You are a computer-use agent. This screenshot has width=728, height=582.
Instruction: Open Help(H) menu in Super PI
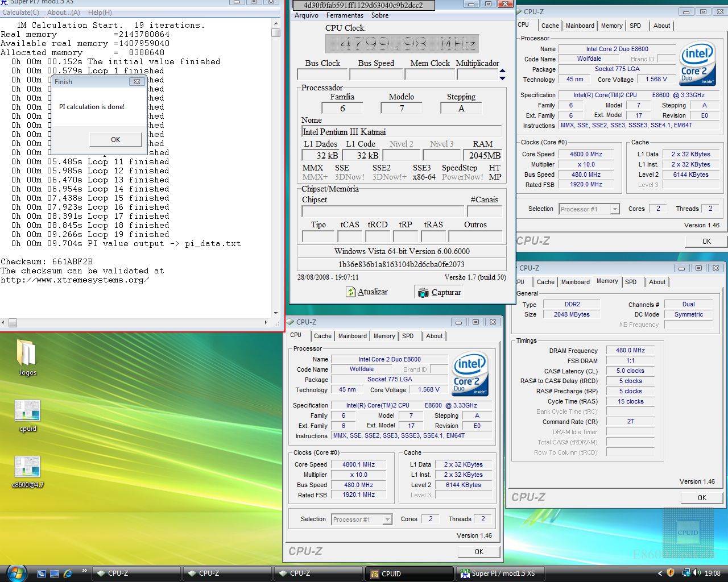tap(100, 12)
